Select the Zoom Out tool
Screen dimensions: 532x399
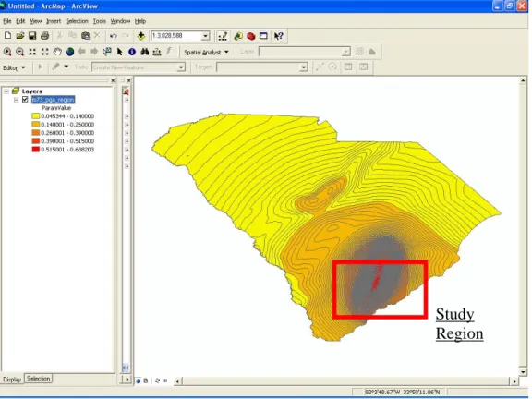19,52
